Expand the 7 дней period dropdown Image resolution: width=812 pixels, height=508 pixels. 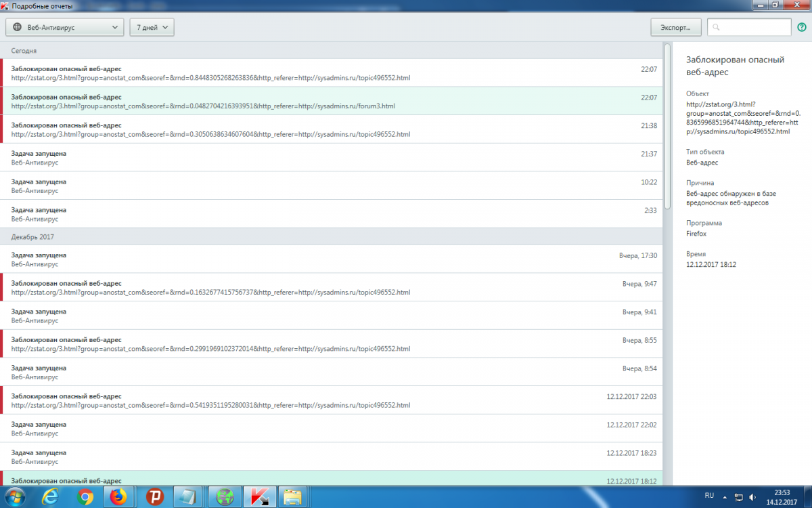pyautogui.click(x=152, y=27)
